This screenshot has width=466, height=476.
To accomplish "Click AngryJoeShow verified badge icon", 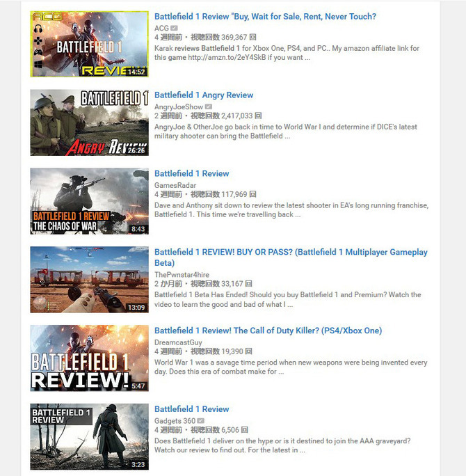I will [209, 107].
